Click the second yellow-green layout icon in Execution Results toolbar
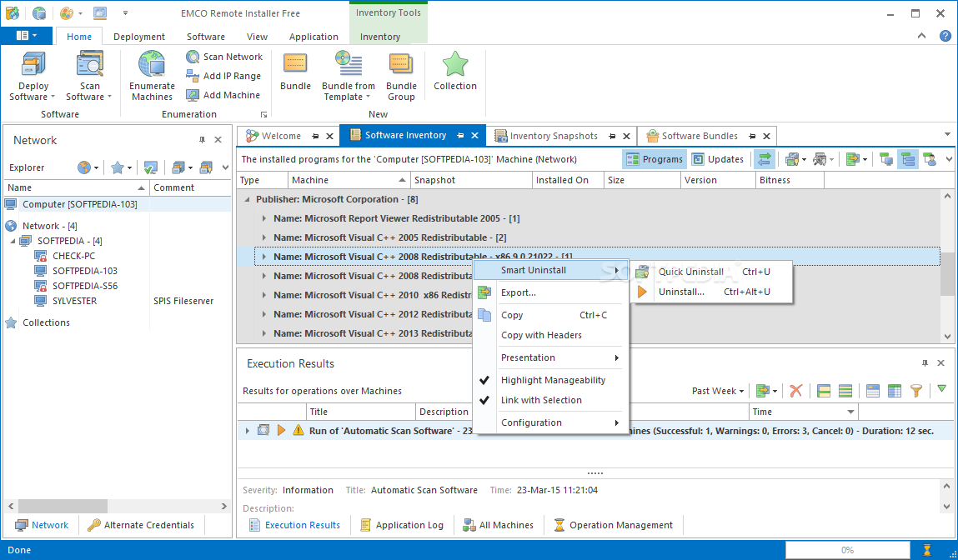Viewport: 958px width, 560px height. 845,391
